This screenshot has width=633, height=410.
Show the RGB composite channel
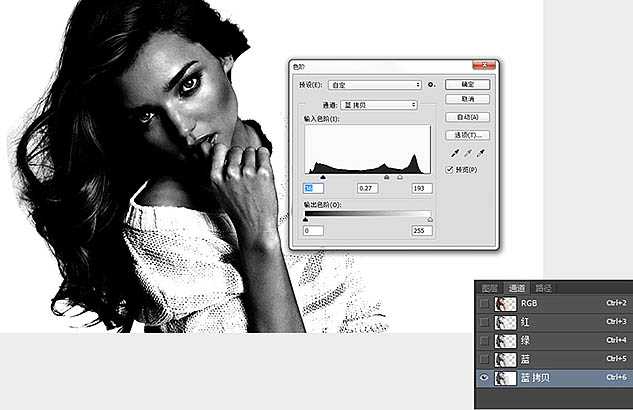coord(486,304)
